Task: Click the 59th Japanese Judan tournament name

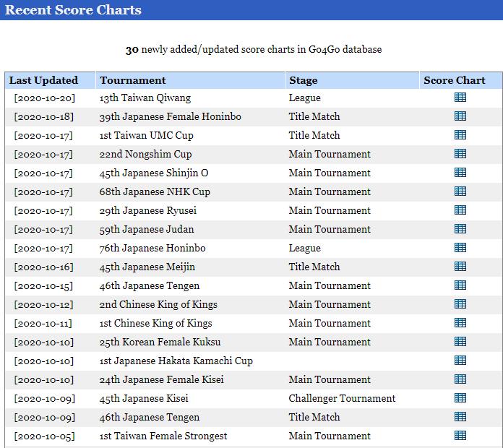Action: [147, 229]
